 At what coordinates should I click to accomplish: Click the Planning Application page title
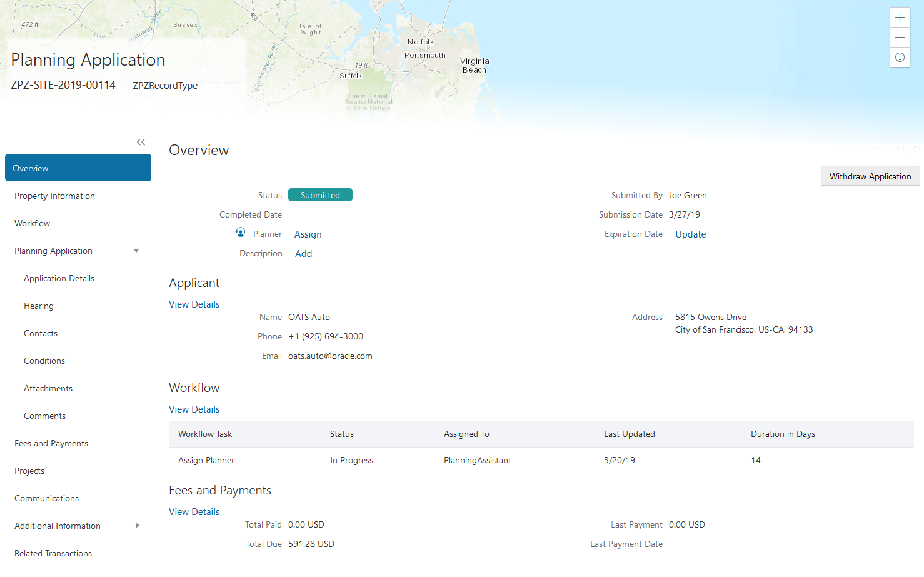click(88, 60)
